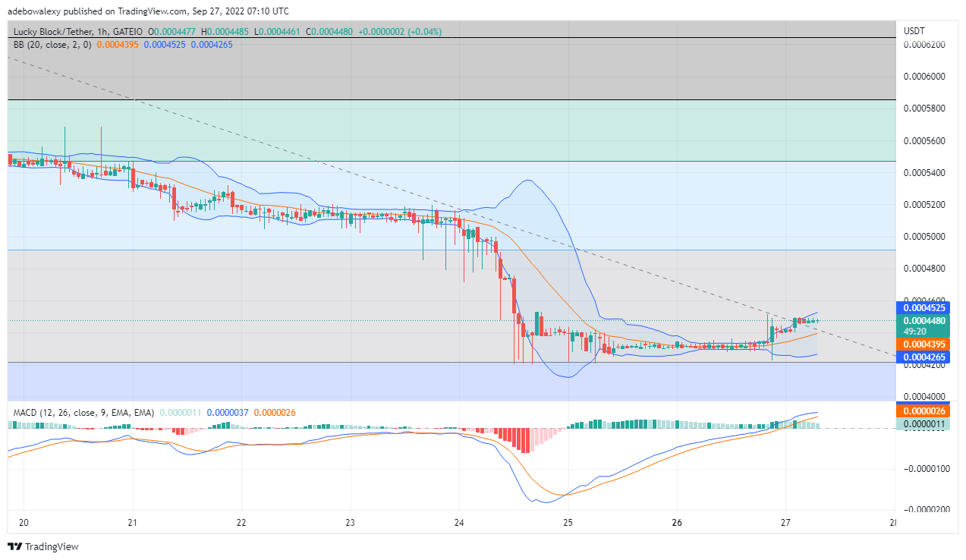
Task: Click the 0.0004000 price axis value
Action: click(x=924, y=397)
